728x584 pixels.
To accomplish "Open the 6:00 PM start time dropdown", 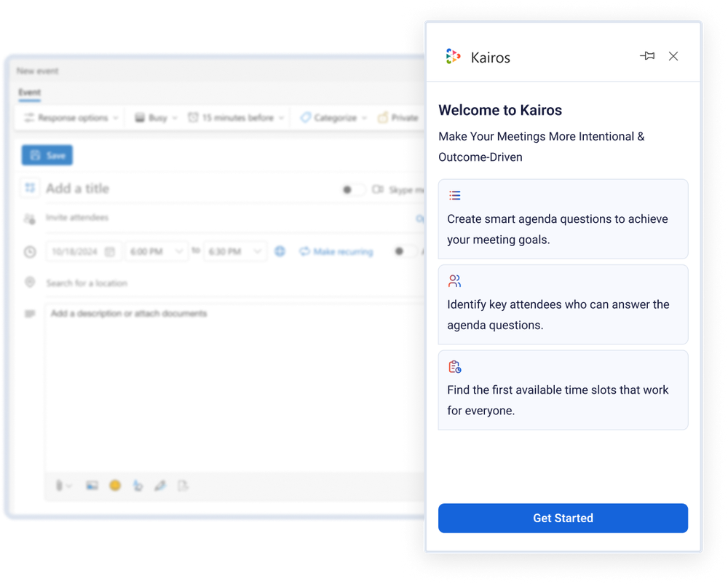I will pos(157,252).
